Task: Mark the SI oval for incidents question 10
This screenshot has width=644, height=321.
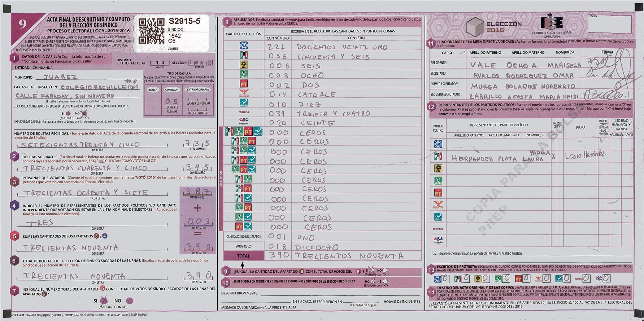Action: (x=385, y=281)
